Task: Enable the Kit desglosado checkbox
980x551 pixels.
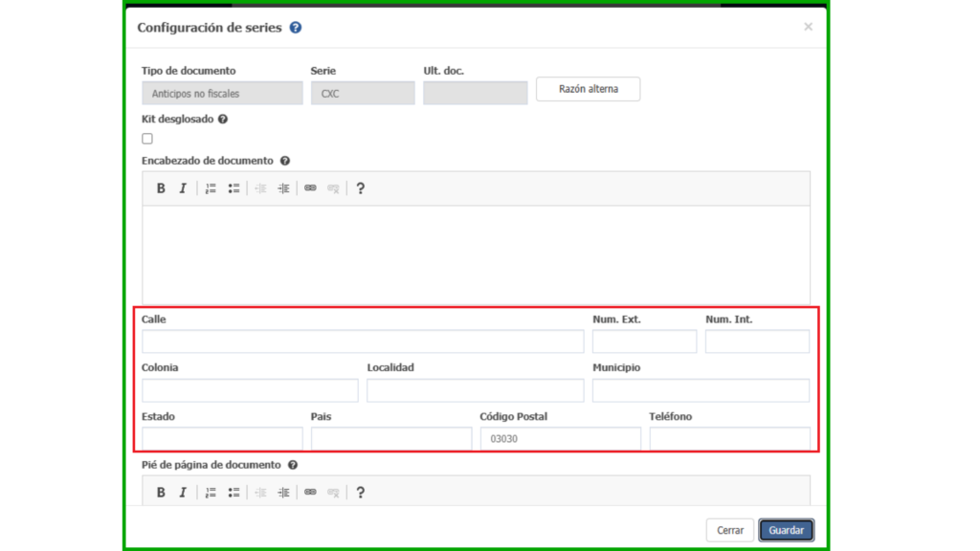Action: 147,139
